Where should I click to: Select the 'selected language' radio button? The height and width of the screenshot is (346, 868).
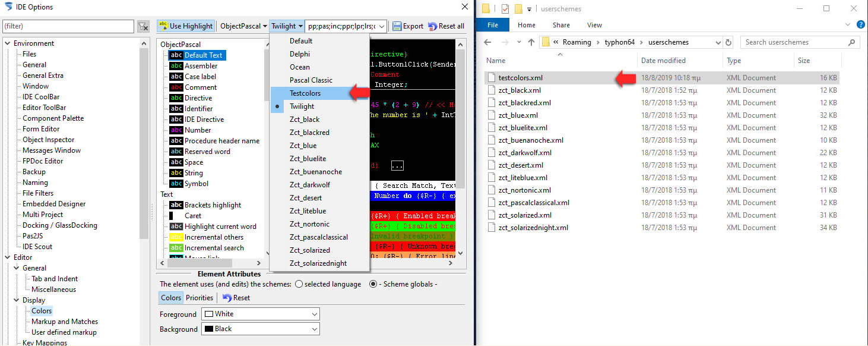click(x=299, y=284)
